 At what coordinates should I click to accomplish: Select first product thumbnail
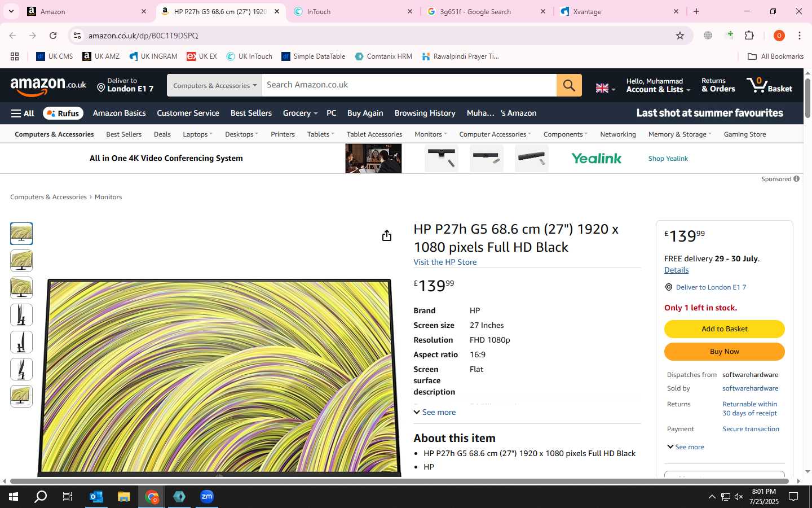(21, 234)
